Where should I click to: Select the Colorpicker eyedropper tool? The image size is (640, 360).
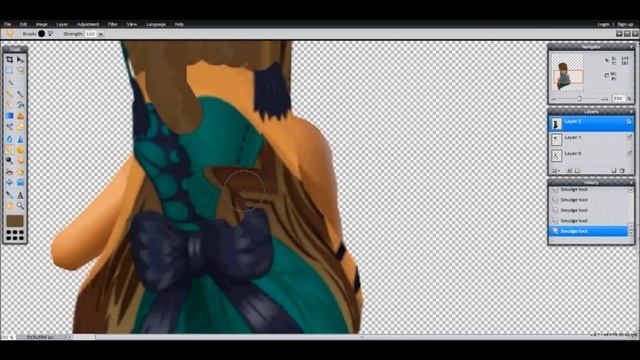click(x=9, y=195)
